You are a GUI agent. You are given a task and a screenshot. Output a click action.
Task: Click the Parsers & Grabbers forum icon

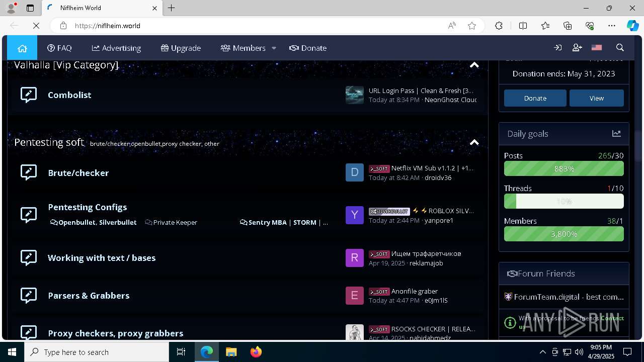pyautogui.click(x=29, y=295)
